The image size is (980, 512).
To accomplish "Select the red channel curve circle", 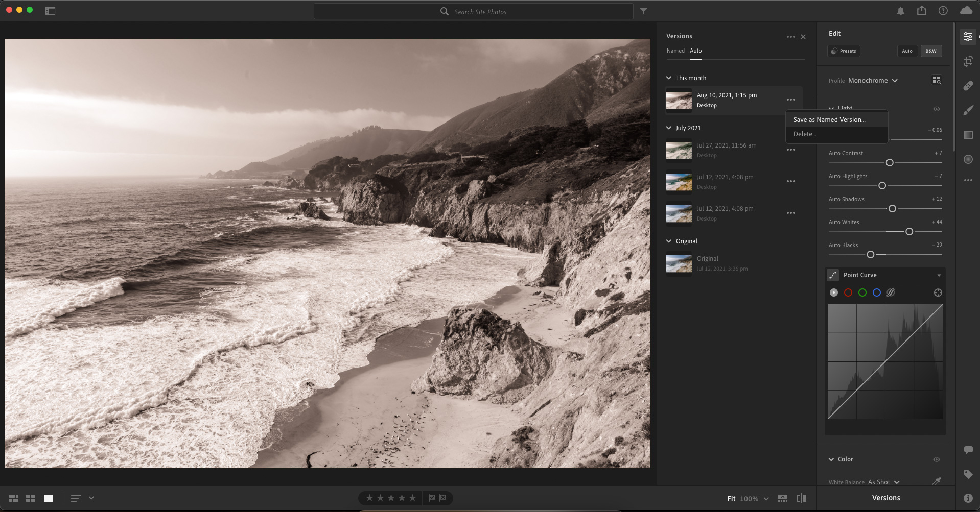I will click(x=848, y=292).
